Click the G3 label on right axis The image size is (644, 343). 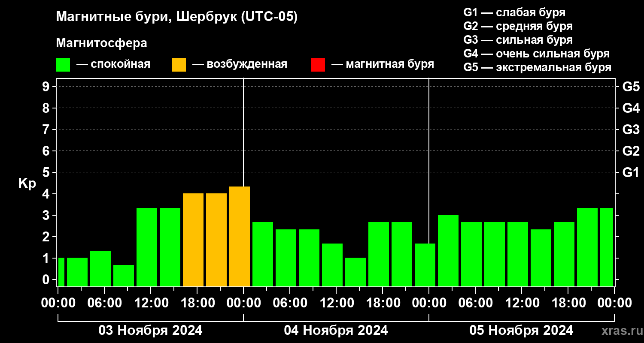tap(631, 129)
